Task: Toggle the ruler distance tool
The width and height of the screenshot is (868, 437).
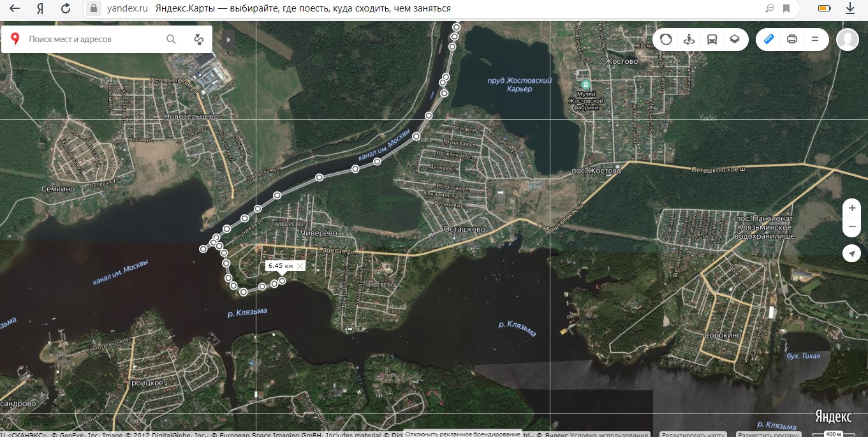Action: tap(769, 39)
